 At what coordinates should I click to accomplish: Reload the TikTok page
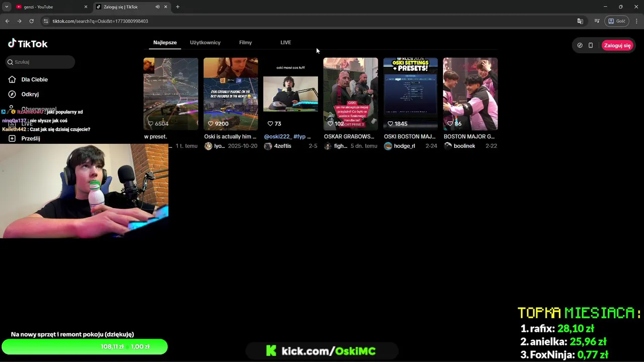pos(31,21)
